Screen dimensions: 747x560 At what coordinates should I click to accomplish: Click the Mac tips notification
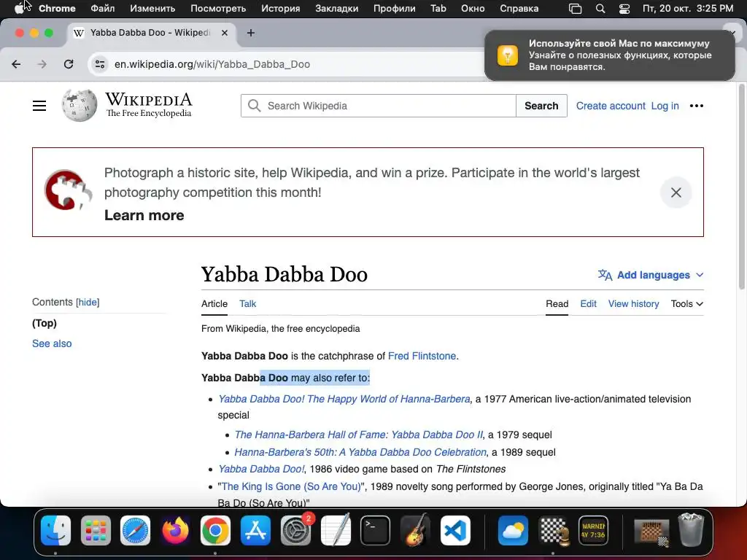point(609,55)
